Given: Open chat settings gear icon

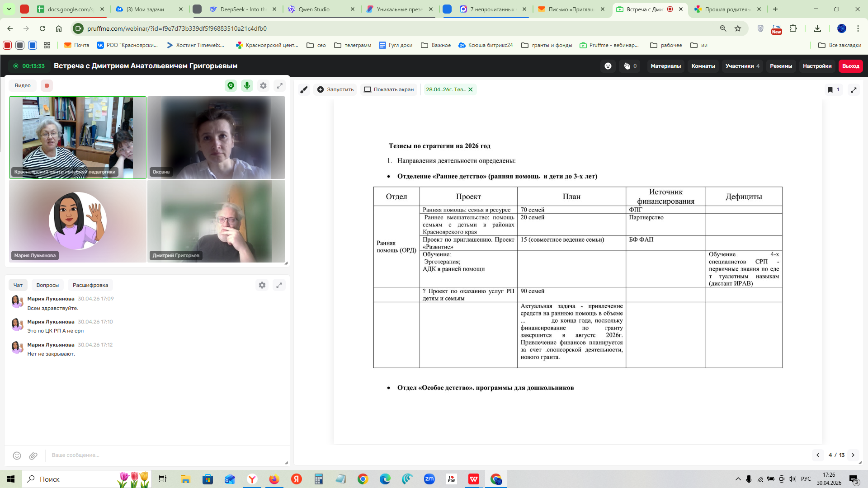Looking at the screenshot, I should tap(262, 285).
